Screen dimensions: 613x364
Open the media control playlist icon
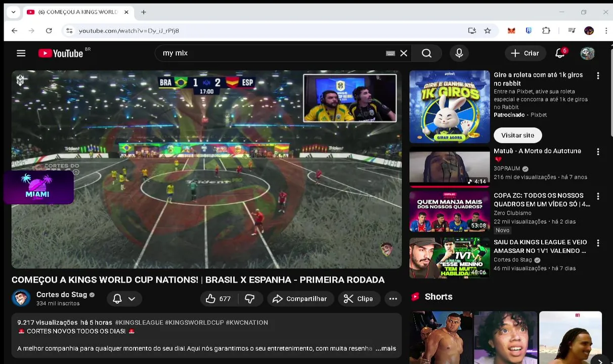pos(572,31)
